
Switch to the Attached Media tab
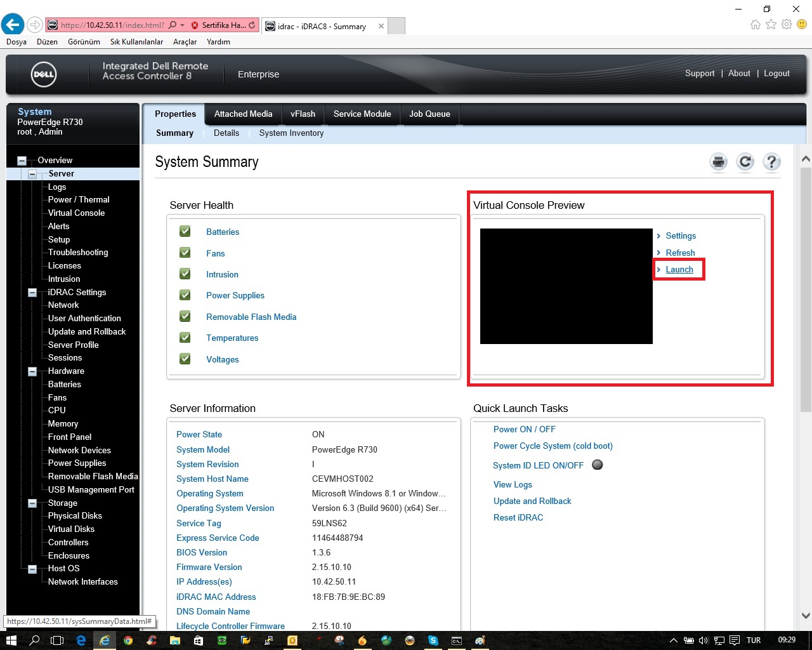[x=243, y=114]
